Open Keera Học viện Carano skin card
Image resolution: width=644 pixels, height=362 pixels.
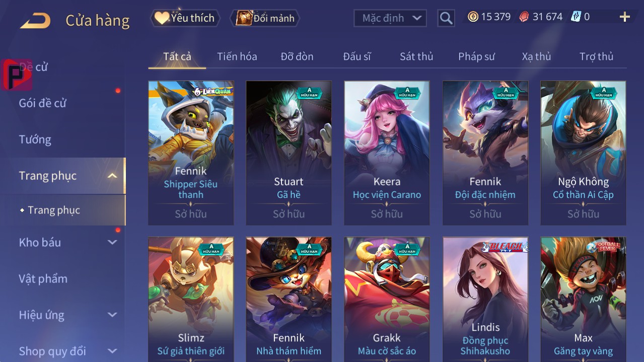[x=387, y=153]
